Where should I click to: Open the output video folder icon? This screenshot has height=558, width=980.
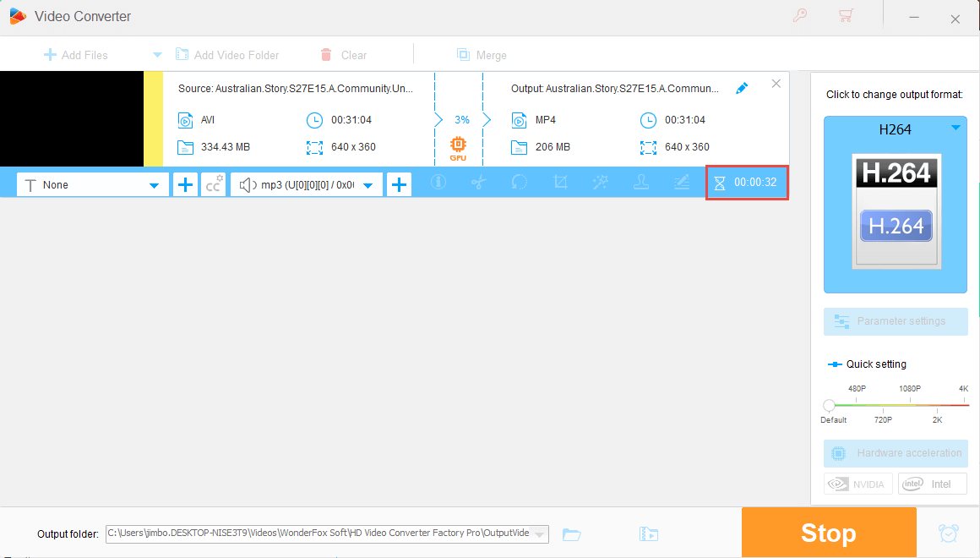(x=649, y=534)
